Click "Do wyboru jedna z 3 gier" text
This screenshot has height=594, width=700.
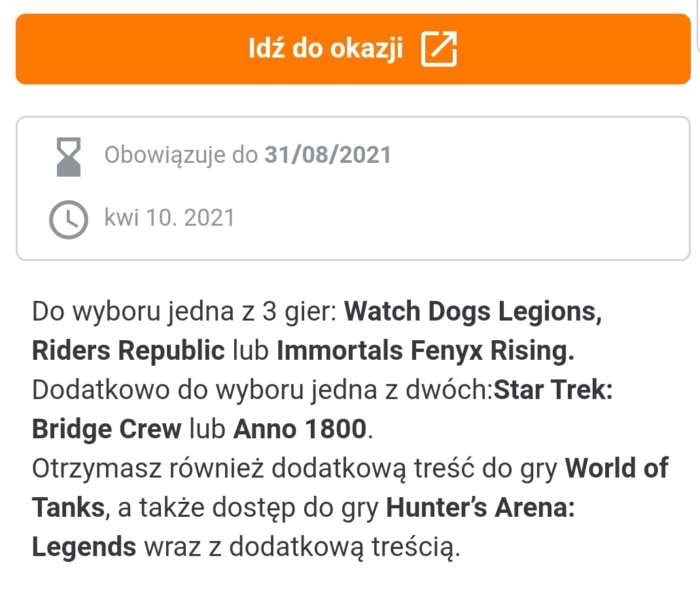click(x=184, y=312)
